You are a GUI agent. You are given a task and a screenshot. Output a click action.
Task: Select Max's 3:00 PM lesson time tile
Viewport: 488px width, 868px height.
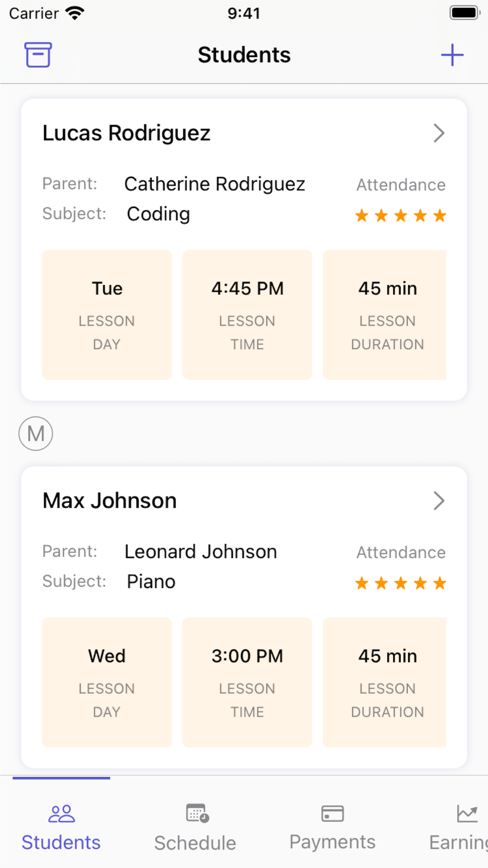pyautogui.click(x=247, y=682)
